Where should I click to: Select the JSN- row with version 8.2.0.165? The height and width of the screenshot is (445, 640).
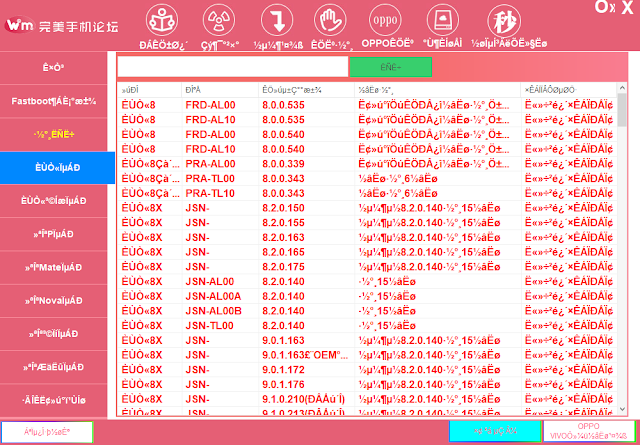tap(367, 252)
